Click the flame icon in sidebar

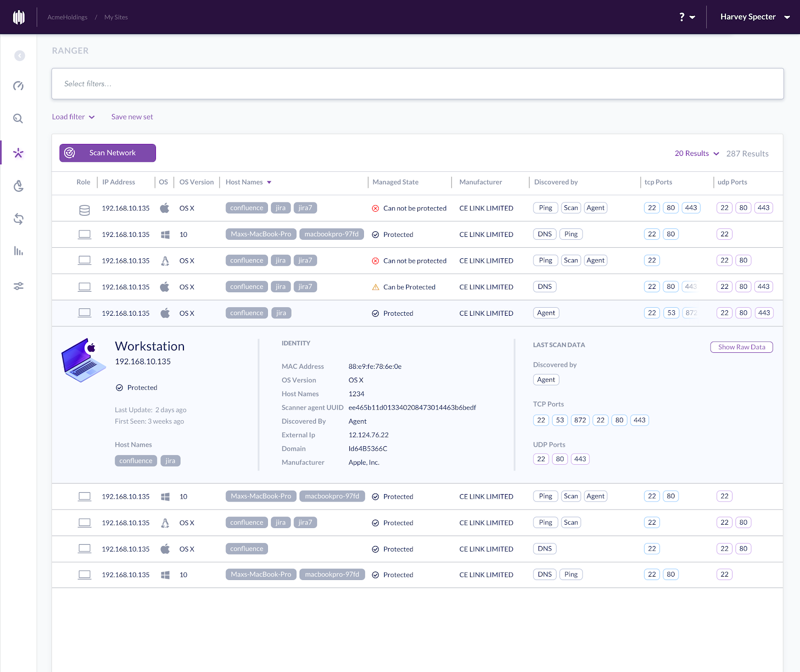tap(18, 186)
